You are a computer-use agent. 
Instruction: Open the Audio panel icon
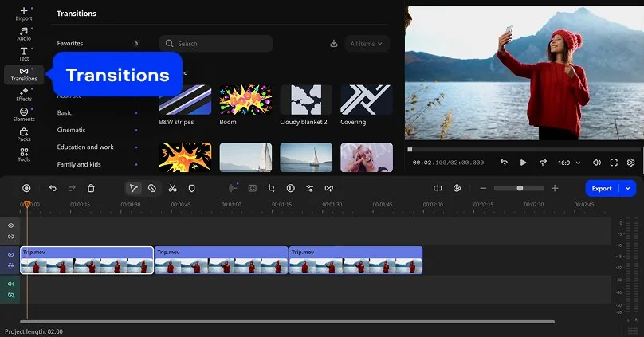[24, 33]
